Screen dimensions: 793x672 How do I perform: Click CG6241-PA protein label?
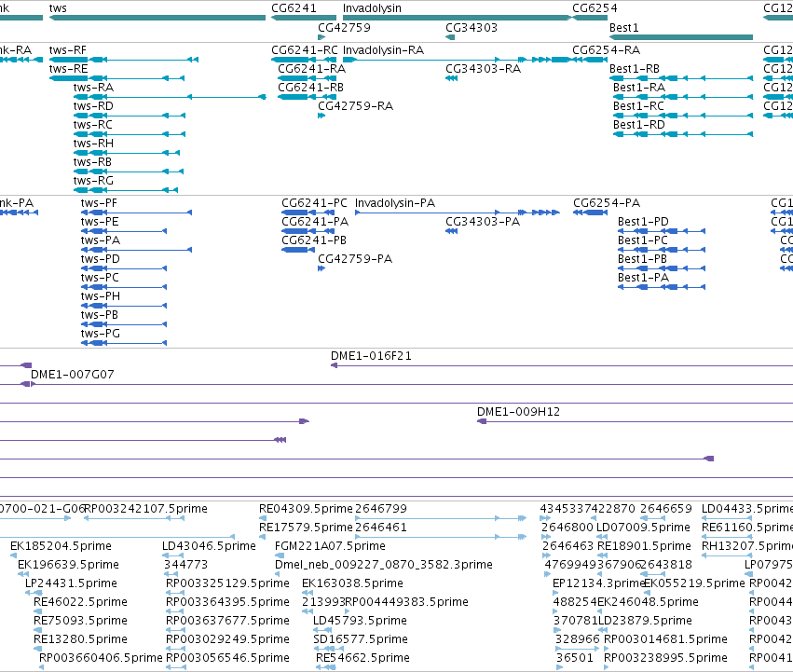(x=315, y=222)
